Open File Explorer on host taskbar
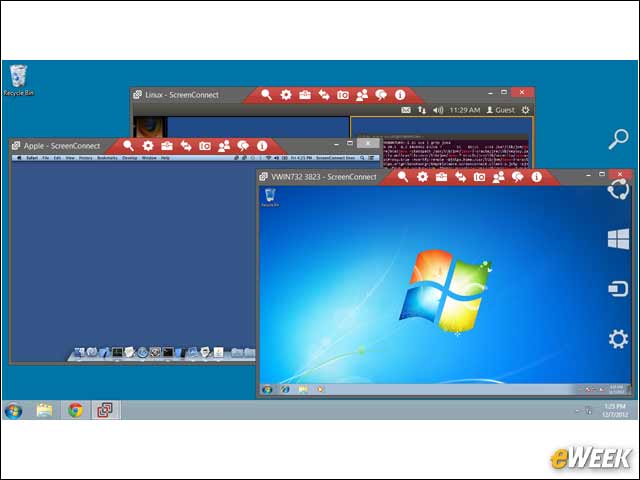This screenshot has width=640, height=480. coord(44,410)
